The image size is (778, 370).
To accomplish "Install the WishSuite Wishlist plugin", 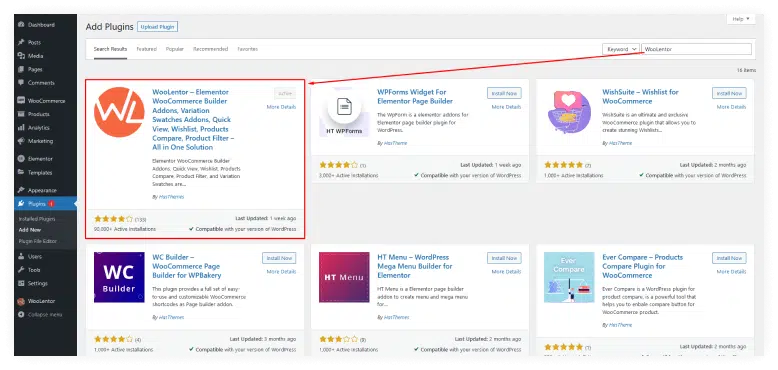I will (x=729, y=93).
